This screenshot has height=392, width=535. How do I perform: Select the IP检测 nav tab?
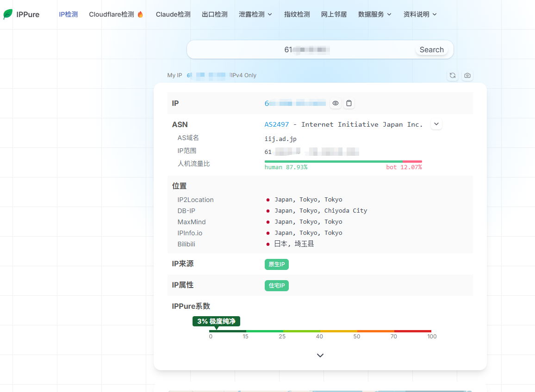[x=68, y=14]
